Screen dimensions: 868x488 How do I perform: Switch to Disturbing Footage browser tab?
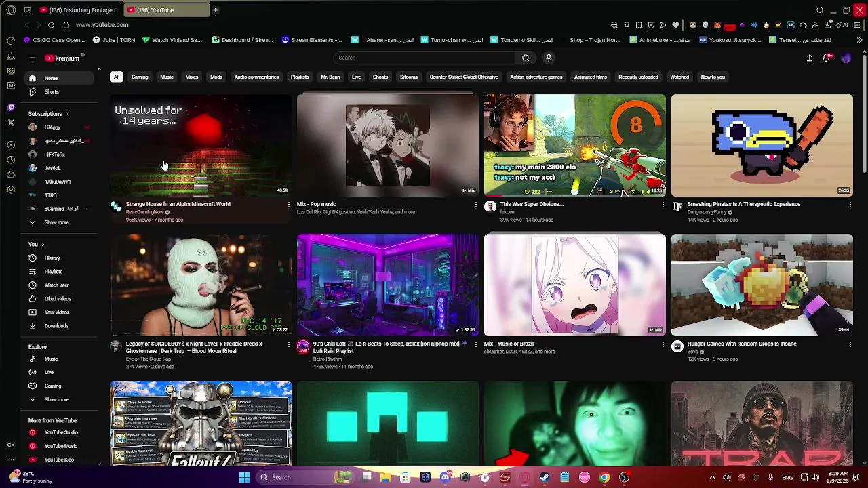click(x=78, y=10)
